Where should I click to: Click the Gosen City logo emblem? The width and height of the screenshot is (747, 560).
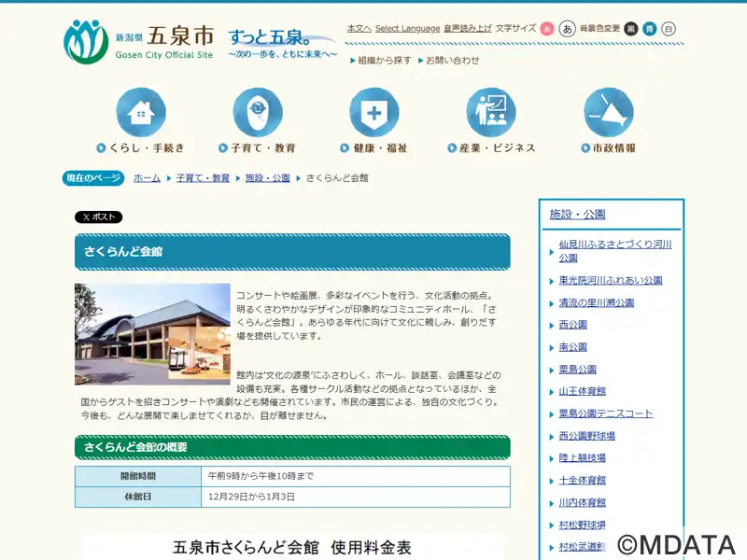(86, 41)
